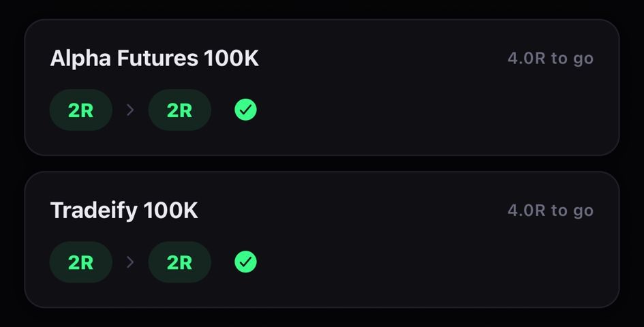
Task: Select second 2R pill under Tradeify
Action: (x=180, y=262)
